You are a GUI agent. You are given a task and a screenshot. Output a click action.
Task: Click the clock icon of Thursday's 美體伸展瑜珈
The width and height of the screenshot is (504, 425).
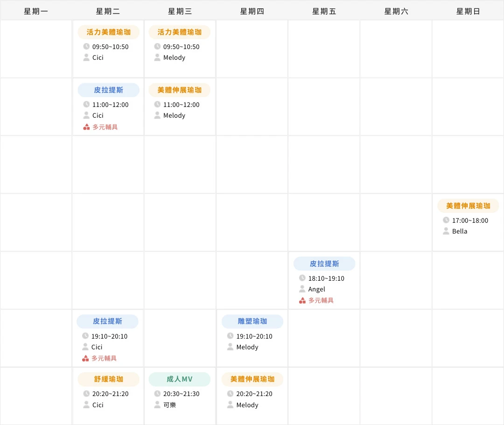pyautogui.click(x=230, y=394)
